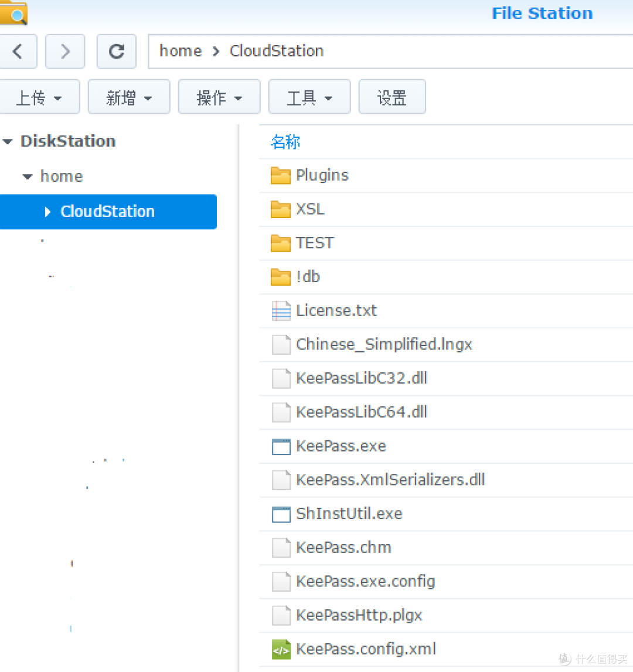Collapse the DiskStation tree node

click(x=8, y=141)
